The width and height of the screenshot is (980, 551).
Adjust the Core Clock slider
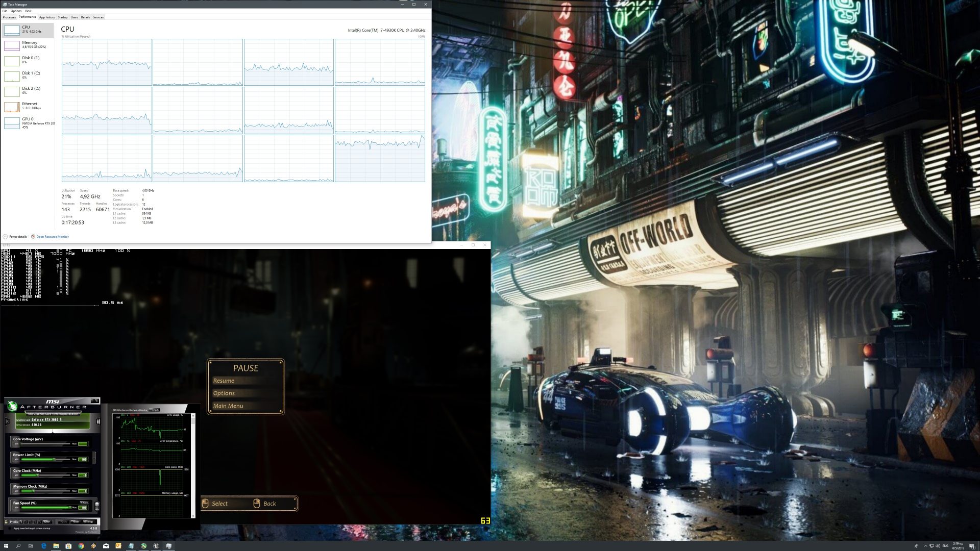(x=37, y=475)
